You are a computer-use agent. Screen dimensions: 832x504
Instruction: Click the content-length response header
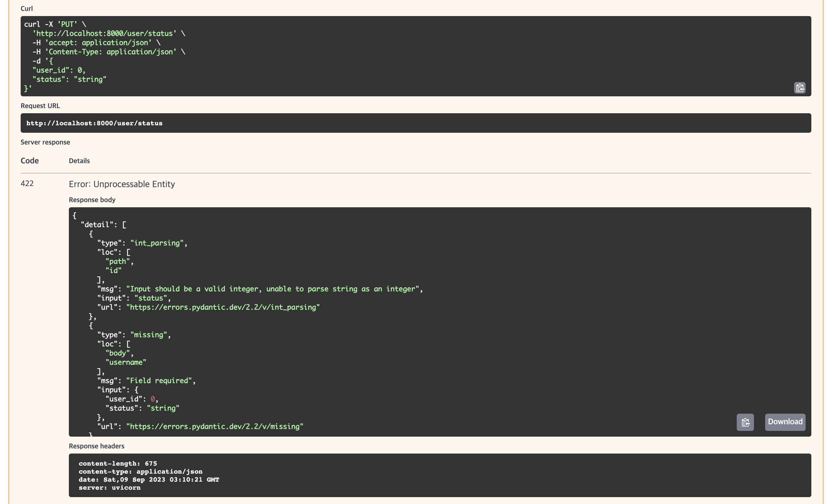click(x=118, y=464)
